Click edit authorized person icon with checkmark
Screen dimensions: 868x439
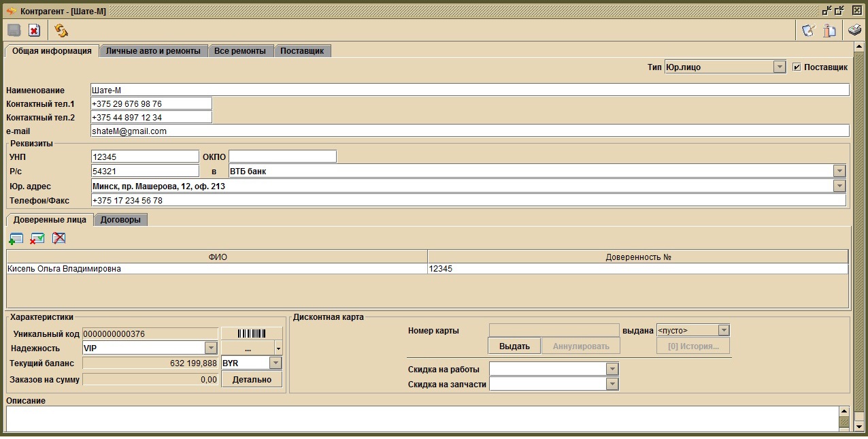point(37,238)
